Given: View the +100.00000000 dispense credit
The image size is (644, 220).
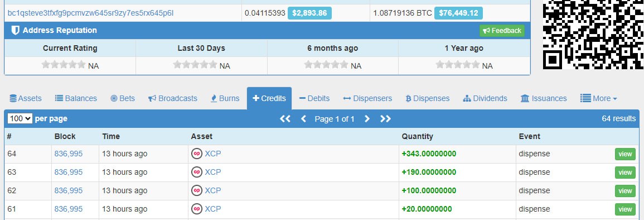Looking at the screenshot, I should pos(625,191).
